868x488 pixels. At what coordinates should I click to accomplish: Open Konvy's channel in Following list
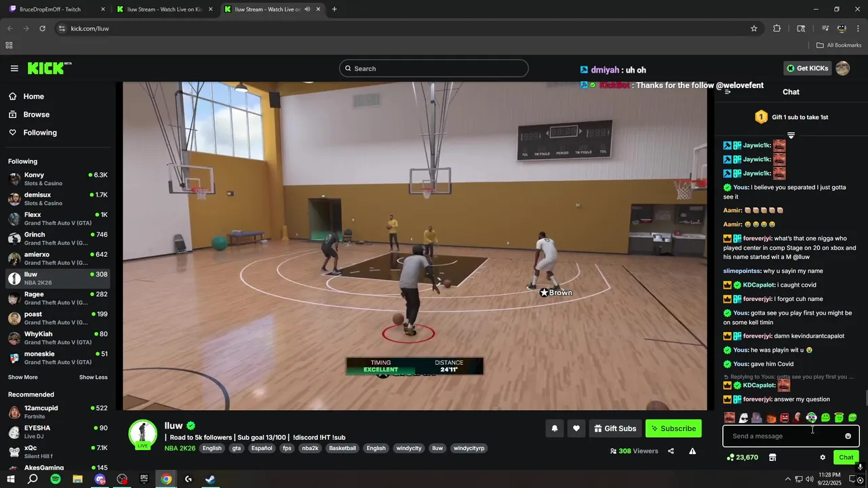point(58,179)
